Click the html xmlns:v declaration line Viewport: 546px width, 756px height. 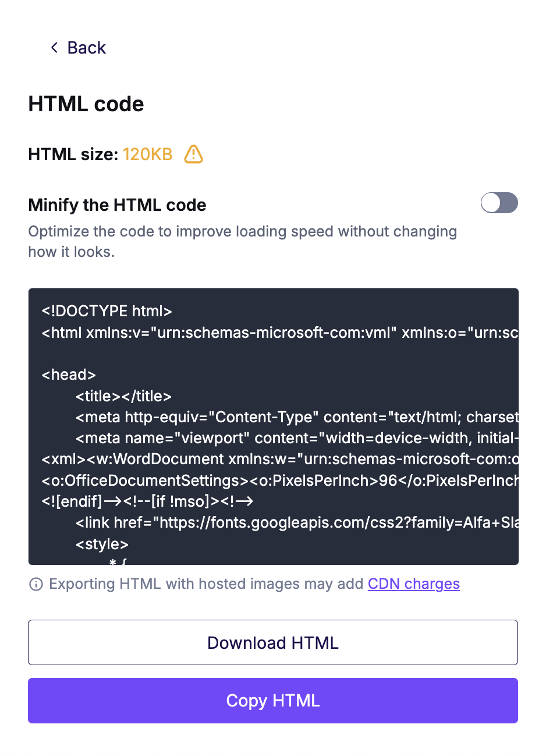[280, 333]
